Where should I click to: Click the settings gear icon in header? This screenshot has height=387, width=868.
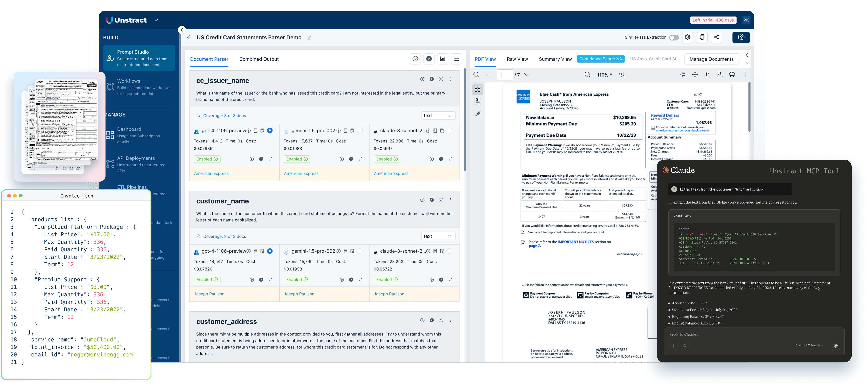point(687,37)
